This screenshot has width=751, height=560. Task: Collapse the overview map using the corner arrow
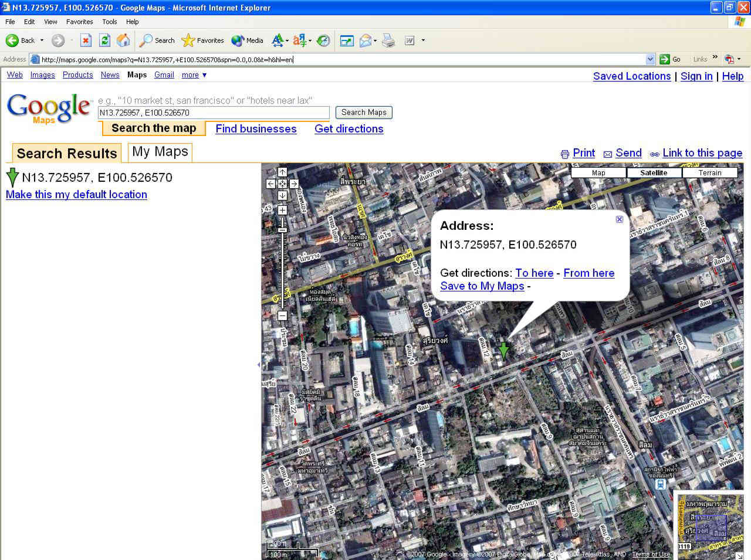point(739,555)
